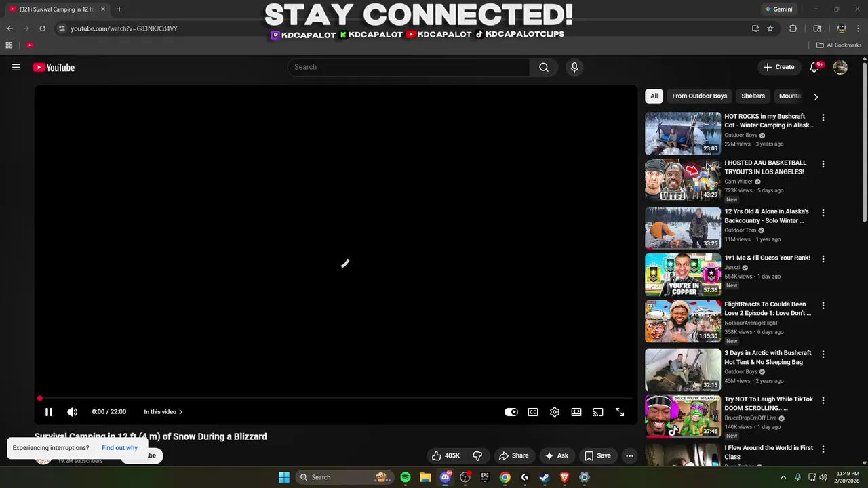Open Chrome apps grid icon

click(x=9, y=45)
